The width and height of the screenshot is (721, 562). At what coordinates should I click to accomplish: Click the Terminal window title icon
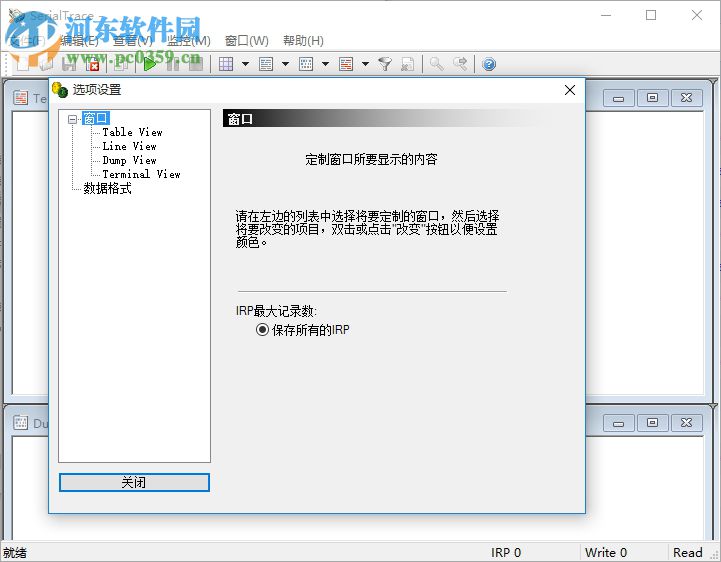[x=21, y=97]
